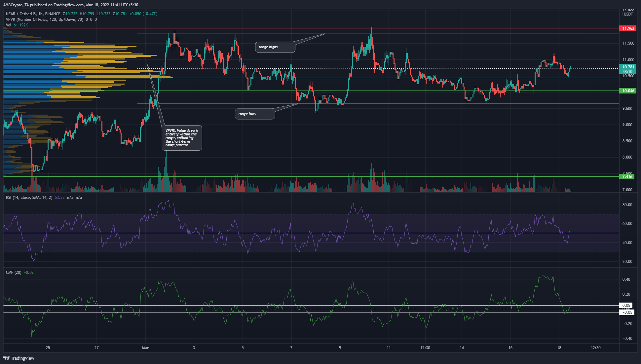Click the TradingView logo at bottom left
The width and height of the screenshot is (641, 364).
tap(19, 358)
